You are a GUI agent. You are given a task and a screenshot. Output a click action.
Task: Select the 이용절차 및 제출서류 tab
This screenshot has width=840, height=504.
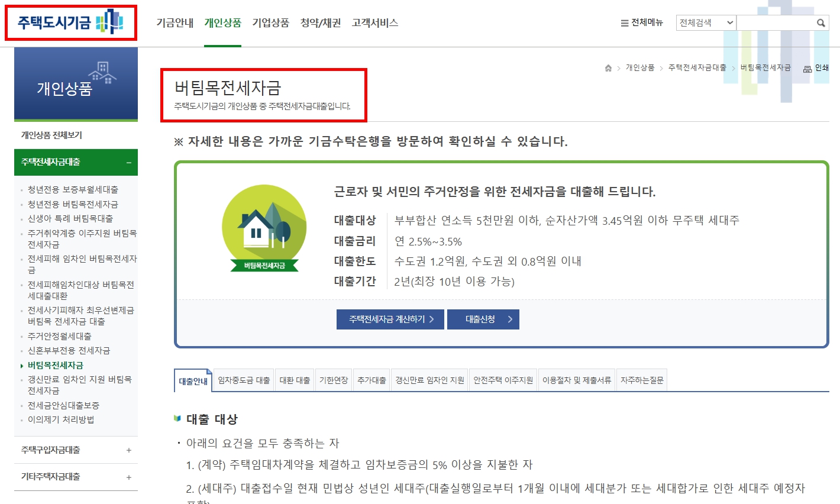point(577,380)
